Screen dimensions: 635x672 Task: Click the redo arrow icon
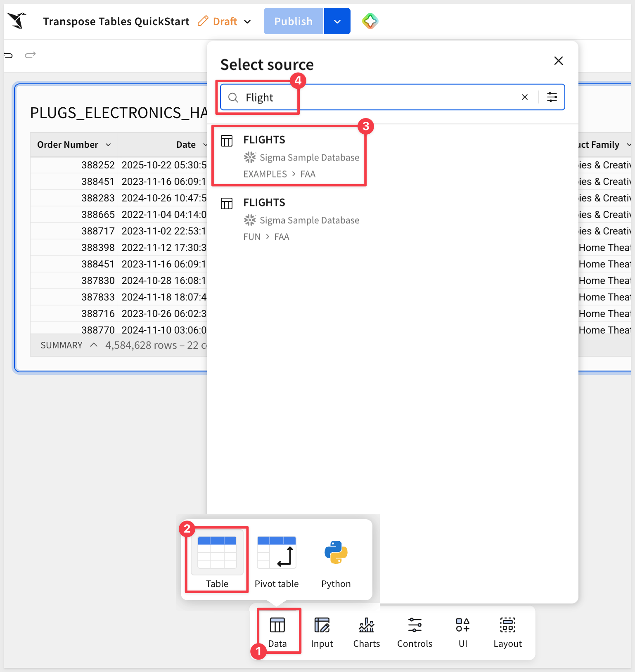31,55
